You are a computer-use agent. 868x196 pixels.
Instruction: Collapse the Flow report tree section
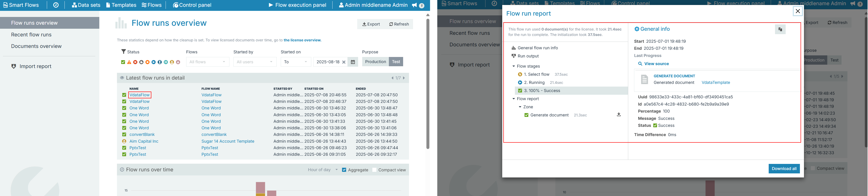click(x=514, y=99)
